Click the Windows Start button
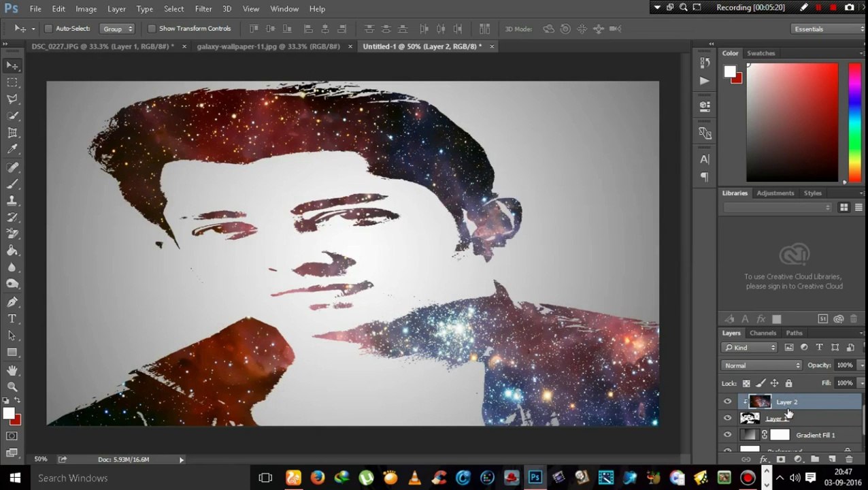Screen dimensions: 868x490 pos(15,478)
